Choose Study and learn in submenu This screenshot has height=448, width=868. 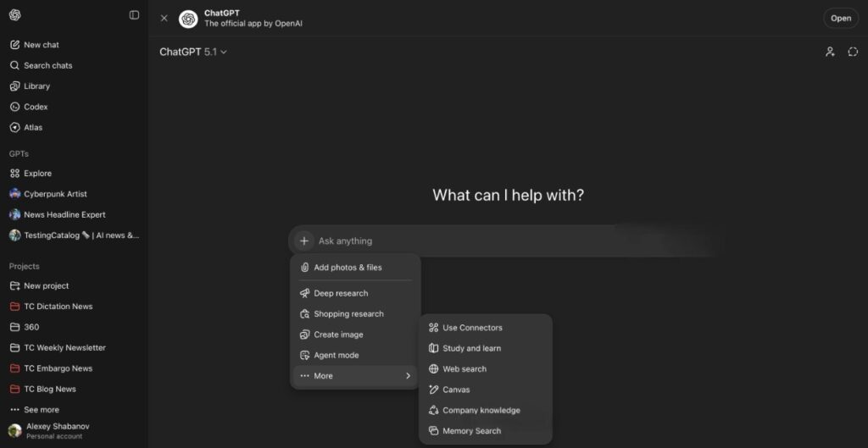tap(486, 348)
